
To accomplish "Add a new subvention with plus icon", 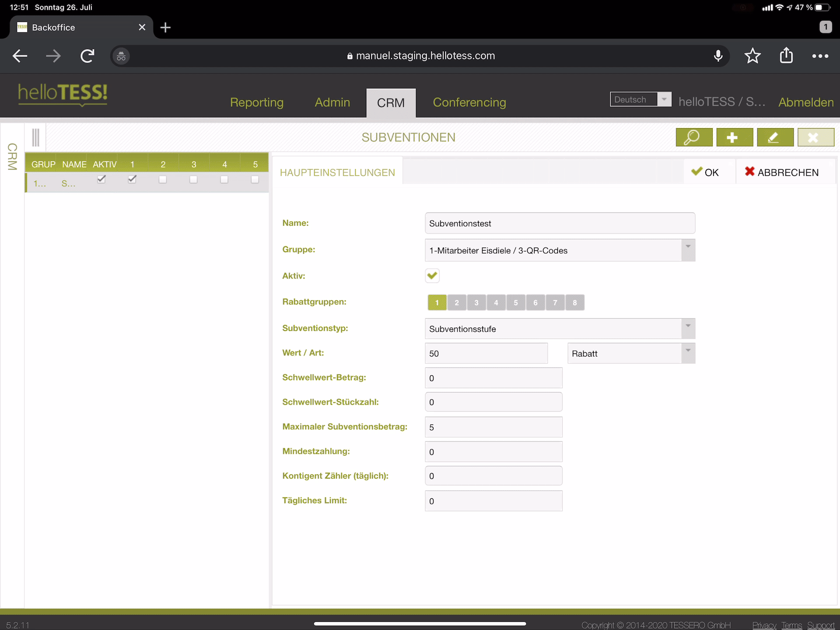I will pos(735,137).
